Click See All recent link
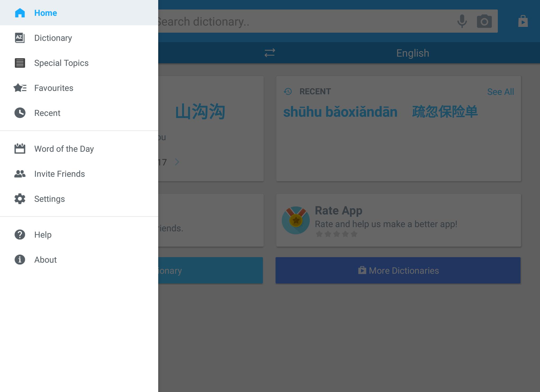540x392 pixels. (500, 92)
